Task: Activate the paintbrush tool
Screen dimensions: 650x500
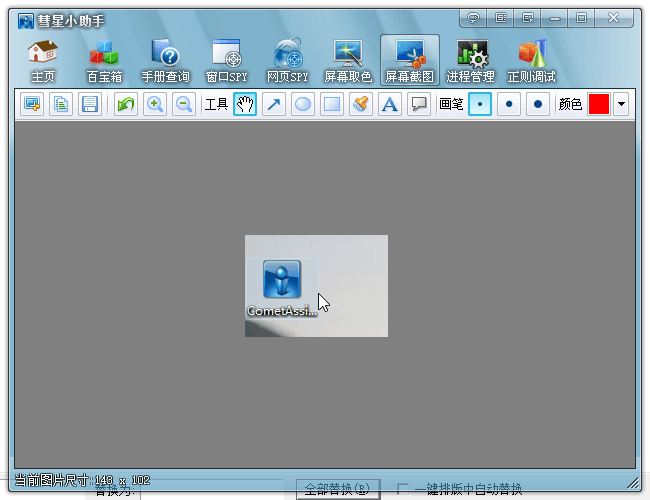Action: click(x=361, y=104)
